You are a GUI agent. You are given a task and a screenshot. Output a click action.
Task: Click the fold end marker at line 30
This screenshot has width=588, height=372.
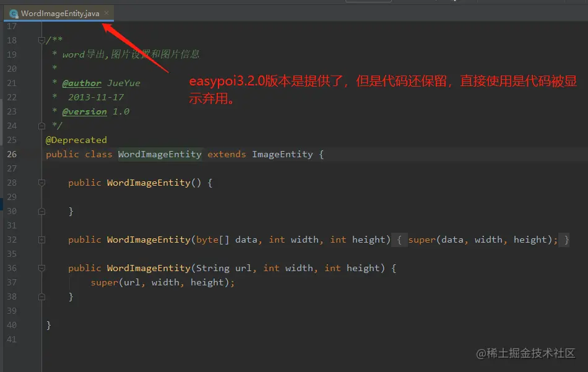(41, 211)
